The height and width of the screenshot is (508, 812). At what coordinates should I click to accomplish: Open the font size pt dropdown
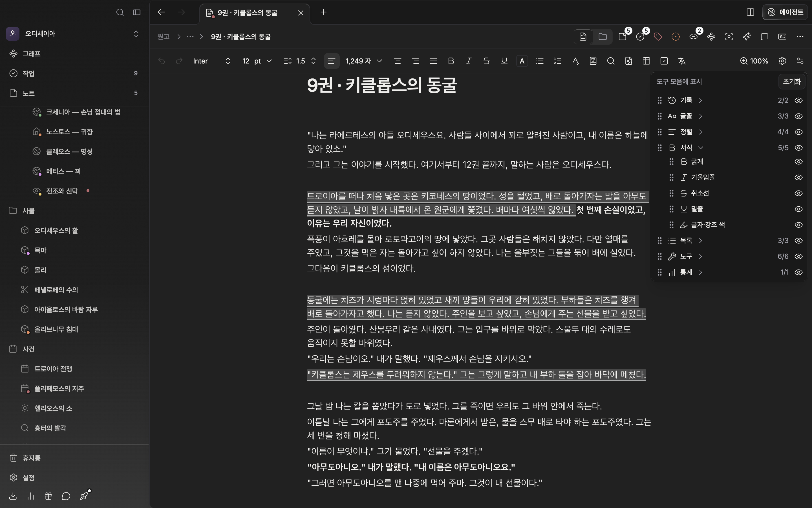(257, 61)
